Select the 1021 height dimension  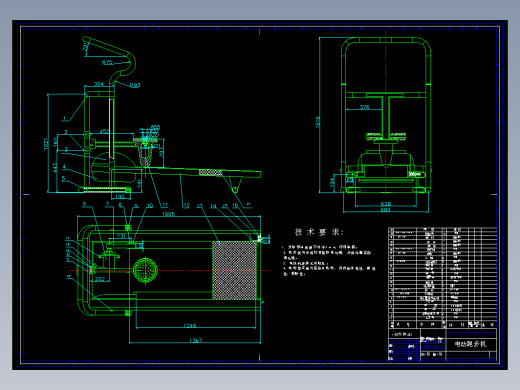coord(46,144)
